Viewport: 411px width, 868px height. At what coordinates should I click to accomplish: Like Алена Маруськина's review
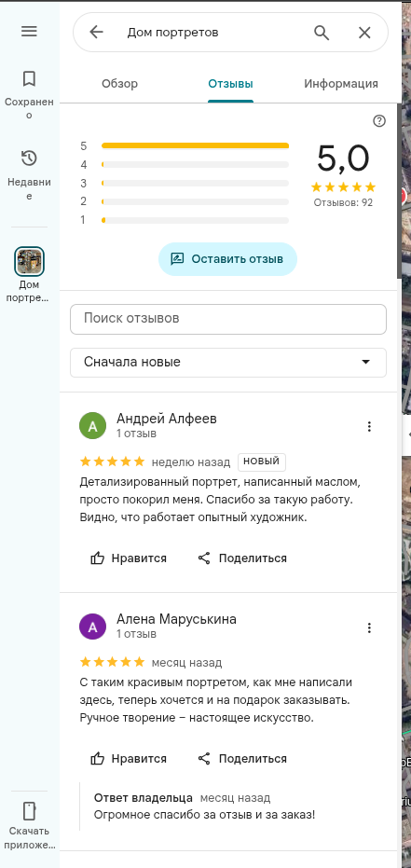click(x=129, y=758)
